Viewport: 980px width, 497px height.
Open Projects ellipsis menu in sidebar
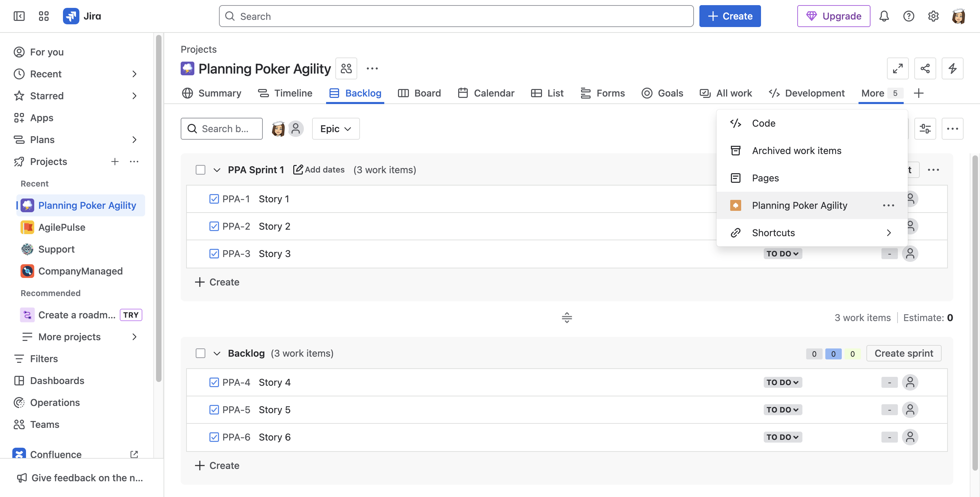(x=134, y=161)
